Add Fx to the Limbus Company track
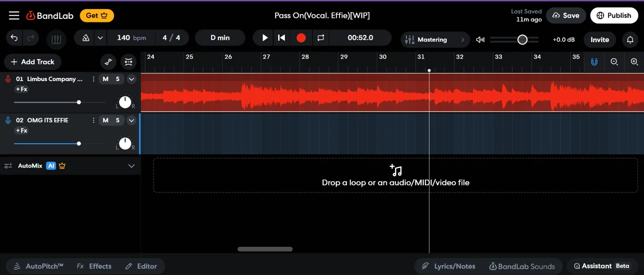 pyautogui.click(x=21, y=89)
